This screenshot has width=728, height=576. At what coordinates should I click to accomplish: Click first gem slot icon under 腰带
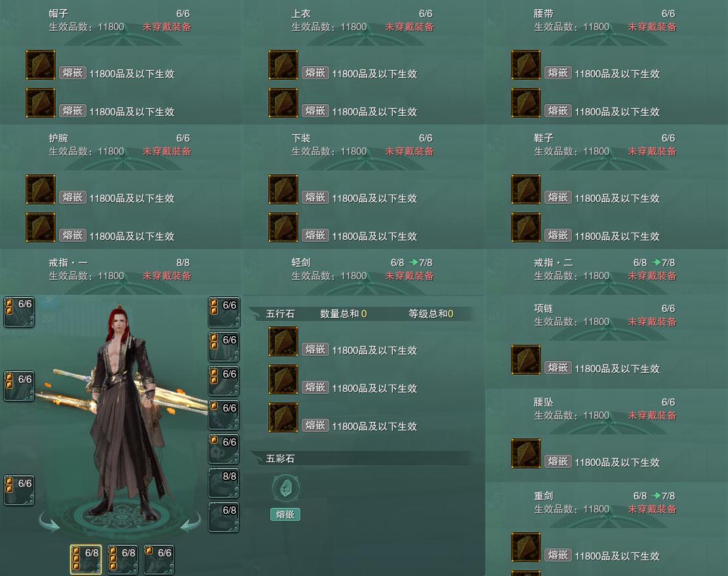pos(526,65)
